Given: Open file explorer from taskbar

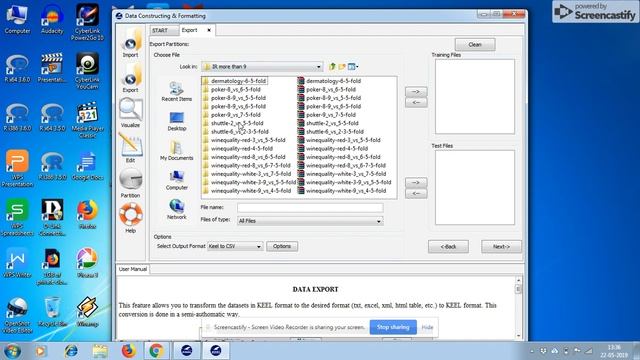Looking at the screenshot, I should (x=100, y=351).
